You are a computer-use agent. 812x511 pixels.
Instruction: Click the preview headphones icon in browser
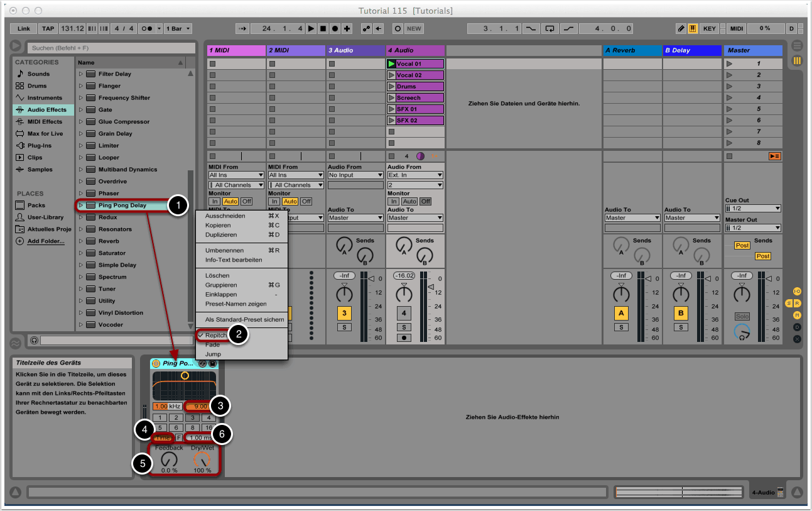[x=34, y=340]
